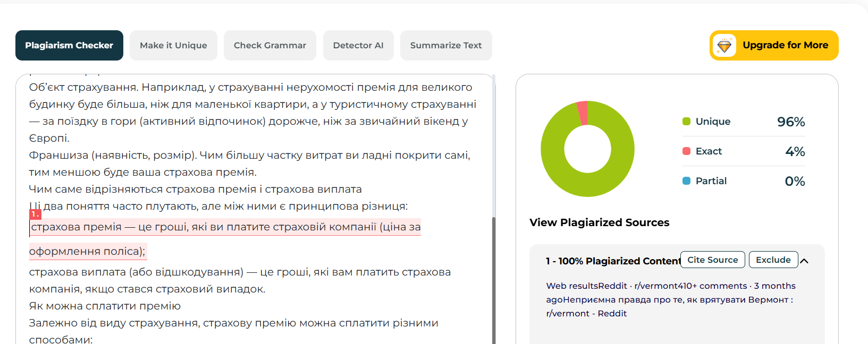Click the diamond icon in the upgrade button
Image resolution: width=868 pixels, height=344 pixels.
click(724, 46)
